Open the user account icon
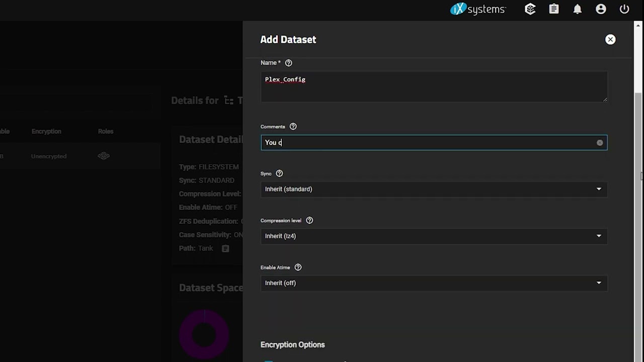The height and width of the screenshot is (362, 644). tap(601, 9)
